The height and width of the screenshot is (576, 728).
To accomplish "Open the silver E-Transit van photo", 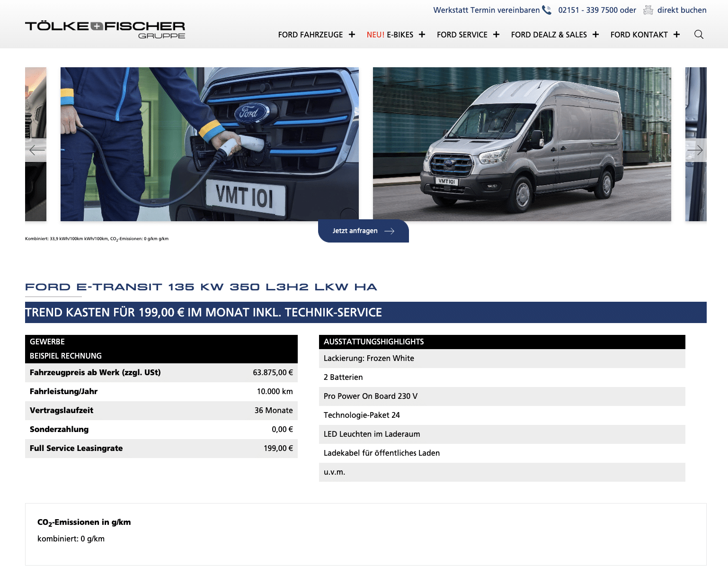I will 522,144.
